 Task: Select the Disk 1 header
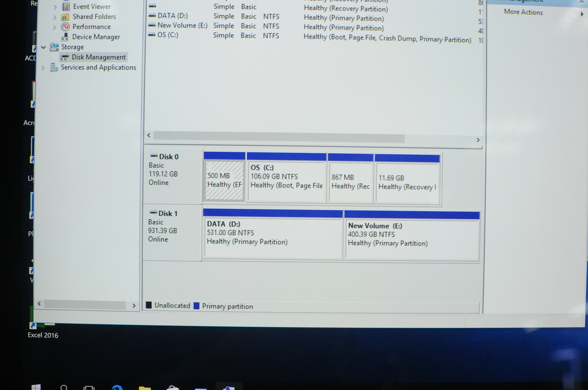pos(172,233)
